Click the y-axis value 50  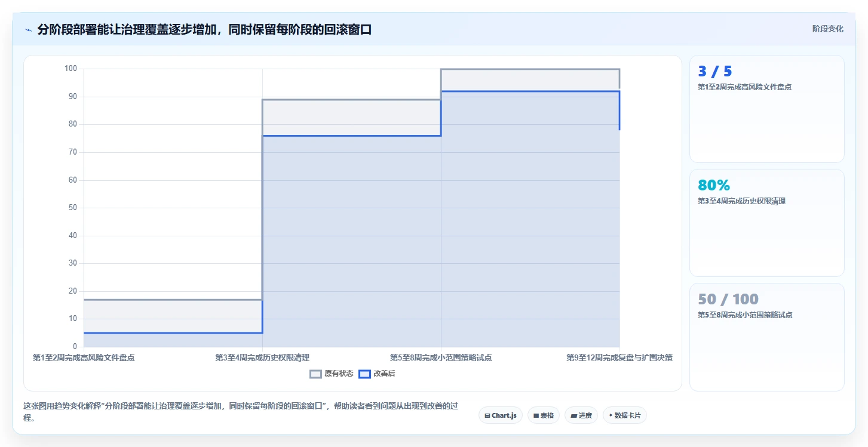(73, 208)
